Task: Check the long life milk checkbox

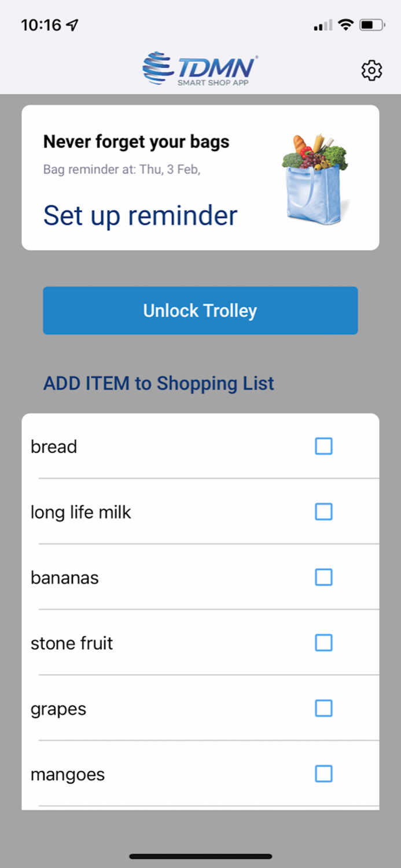Action: [x=323, y=512]
